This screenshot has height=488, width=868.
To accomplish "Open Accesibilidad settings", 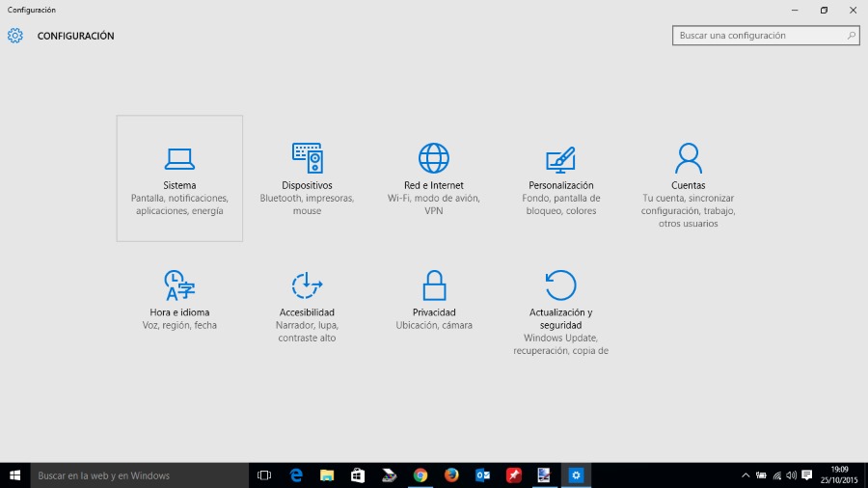I will pos(307,306).
